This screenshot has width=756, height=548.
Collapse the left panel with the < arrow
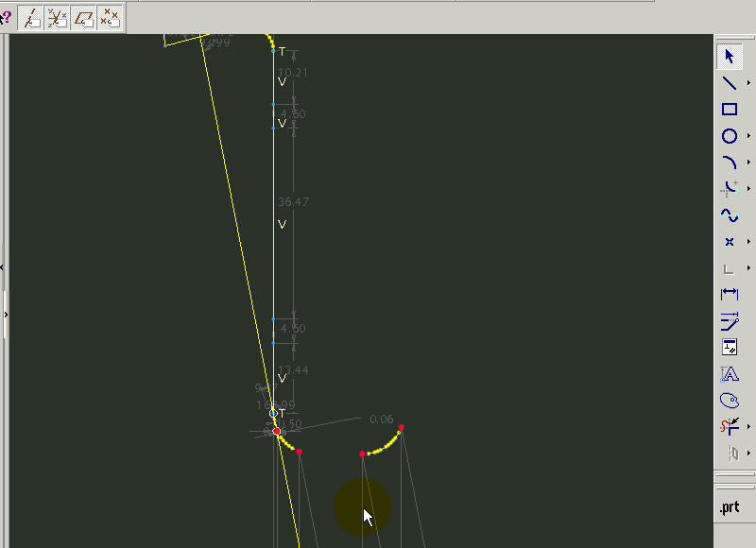[x=2, y=267]
